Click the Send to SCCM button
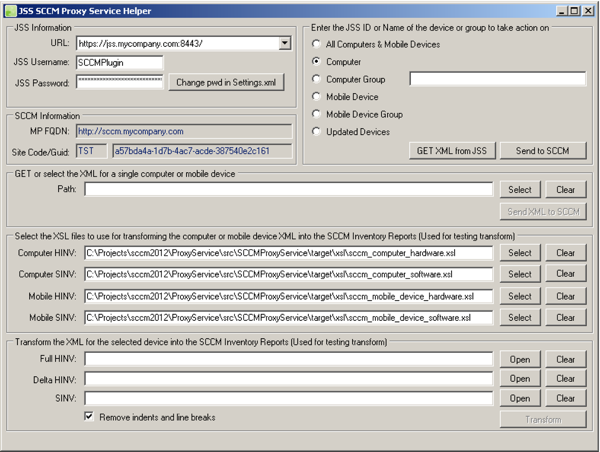 [x=543, y=151]
